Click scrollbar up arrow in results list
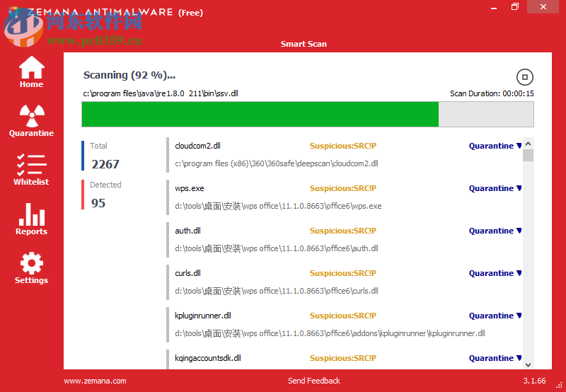Viewport: 566px width, 392px height. (528, 144)
